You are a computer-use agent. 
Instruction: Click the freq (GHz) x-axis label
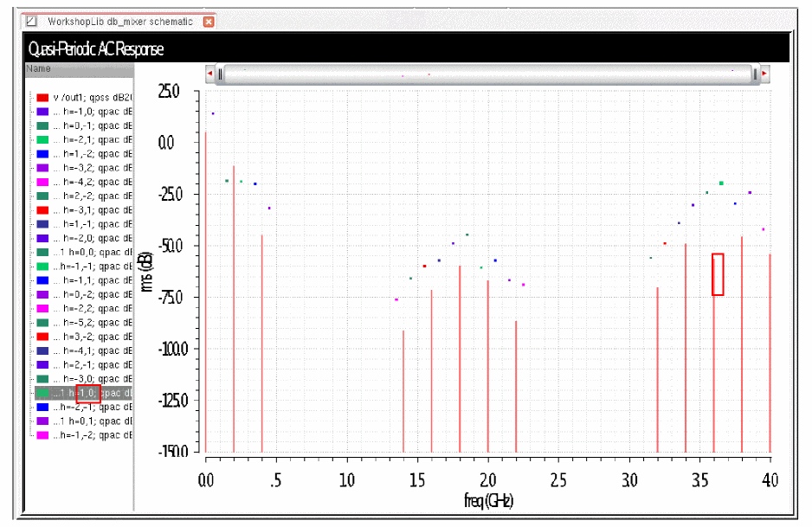click(x=488, y=500)
